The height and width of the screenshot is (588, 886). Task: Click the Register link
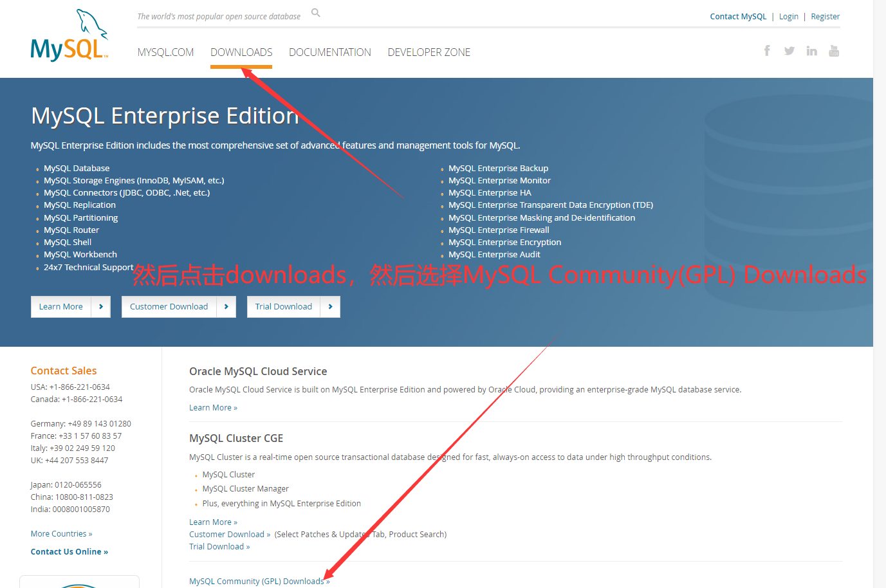coord(825,17)
